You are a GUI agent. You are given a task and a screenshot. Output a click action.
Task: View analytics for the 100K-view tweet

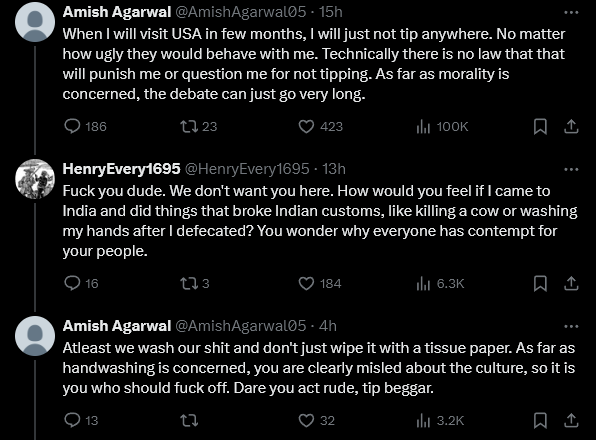coord(423,126)
